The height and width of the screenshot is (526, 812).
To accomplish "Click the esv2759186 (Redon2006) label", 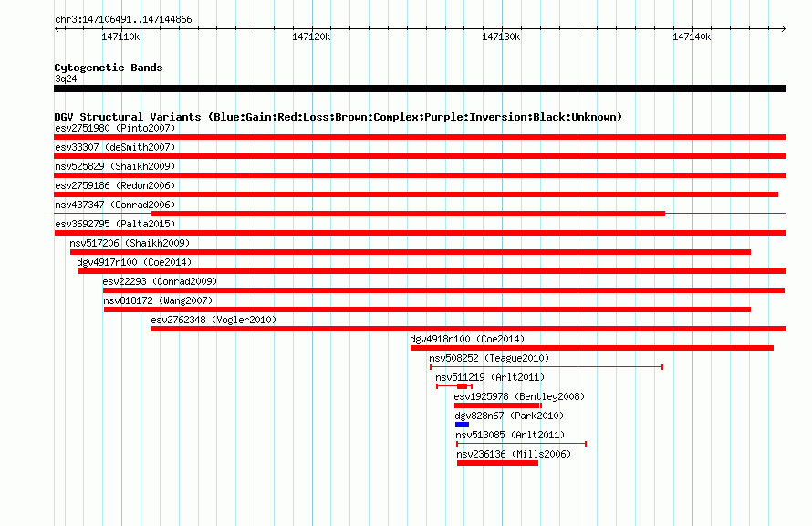I will pos(115,185).
